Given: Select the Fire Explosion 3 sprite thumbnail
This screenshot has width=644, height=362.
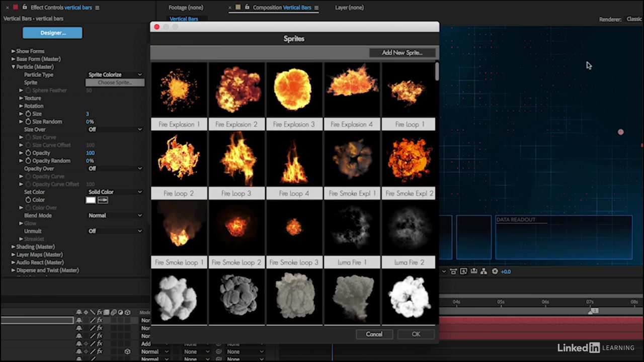Looking at the screenshot, I should (294, 90).
